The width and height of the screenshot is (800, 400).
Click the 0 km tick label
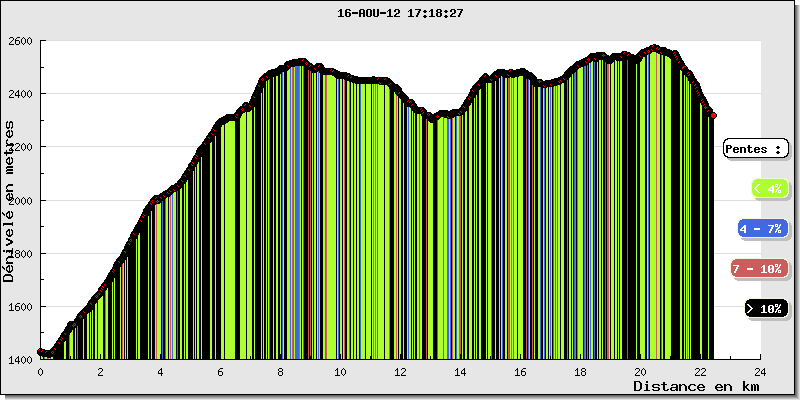40,371
